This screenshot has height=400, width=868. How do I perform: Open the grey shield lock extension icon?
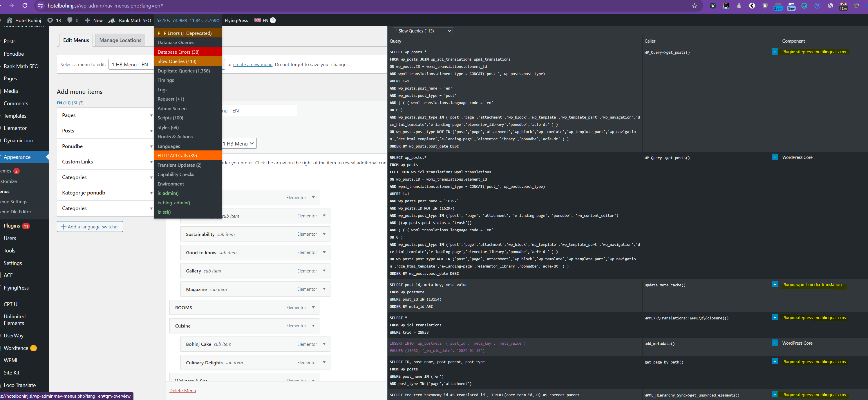[x=765, y=6]
